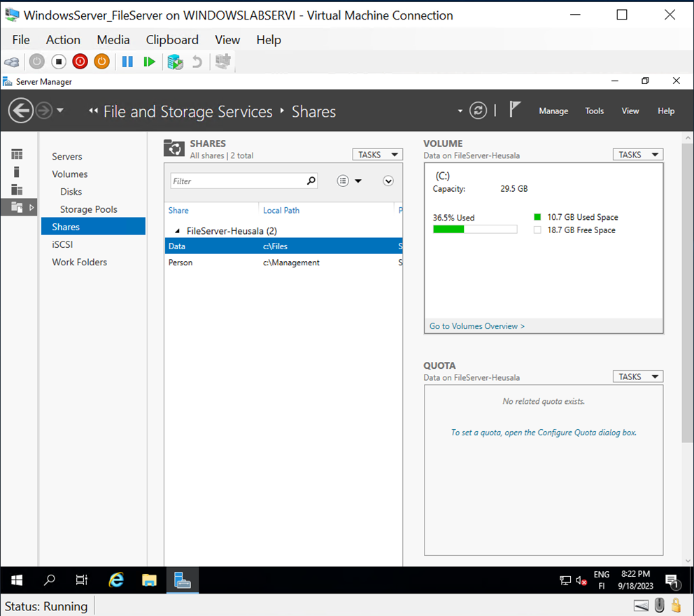
Task: Open the Tools menu in Server Manager
Action: pyautogui.click(x=594, y=111)
